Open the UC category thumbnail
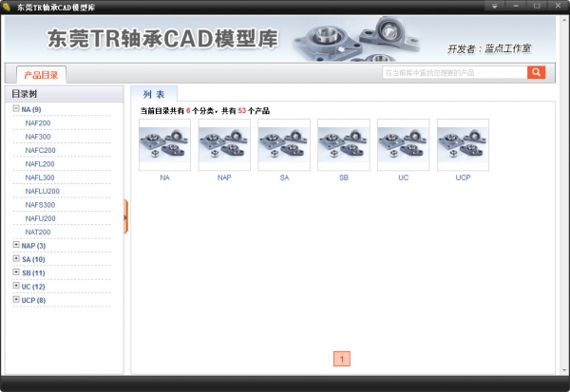 403,144
